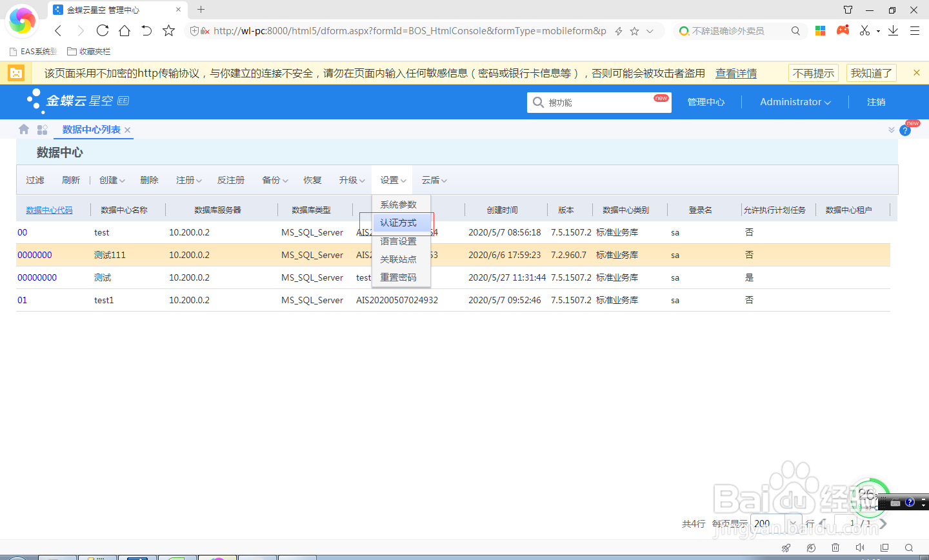Viewport: 929px width, 560px height.
Task: Toggle the bookmark star in the address bar
Action: (635, 30)
